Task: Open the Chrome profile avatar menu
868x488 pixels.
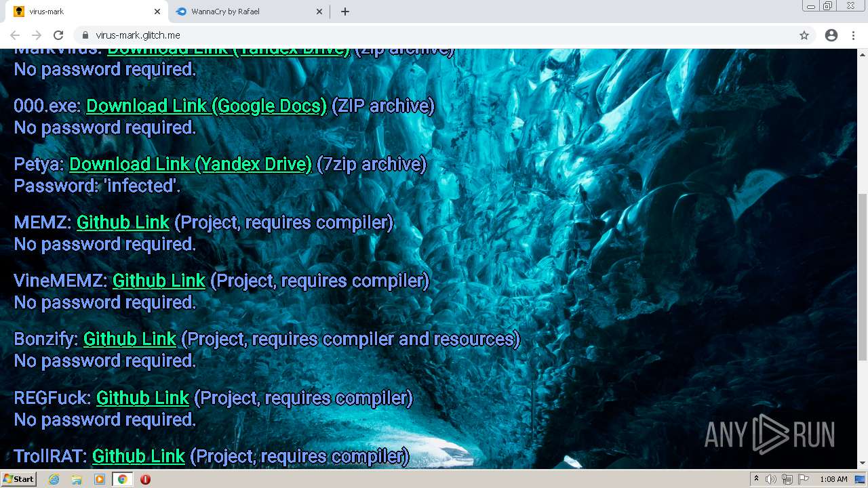Action: pyautogui.click(x=831, y=35)
